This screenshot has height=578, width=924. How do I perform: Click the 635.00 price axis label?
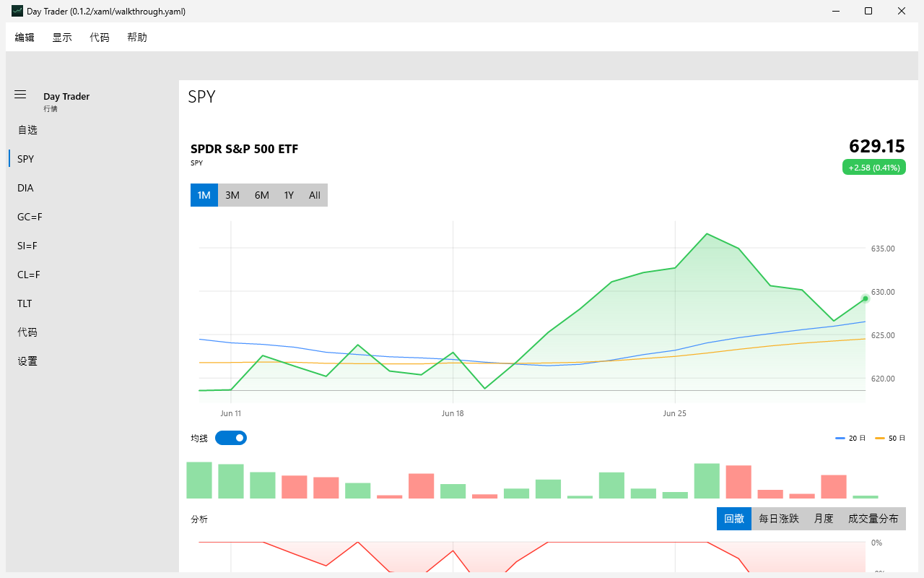pos(883,249)
